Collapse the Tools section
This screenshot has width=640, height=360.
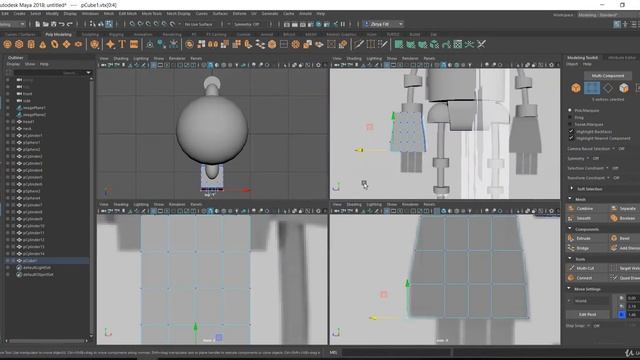570,259
